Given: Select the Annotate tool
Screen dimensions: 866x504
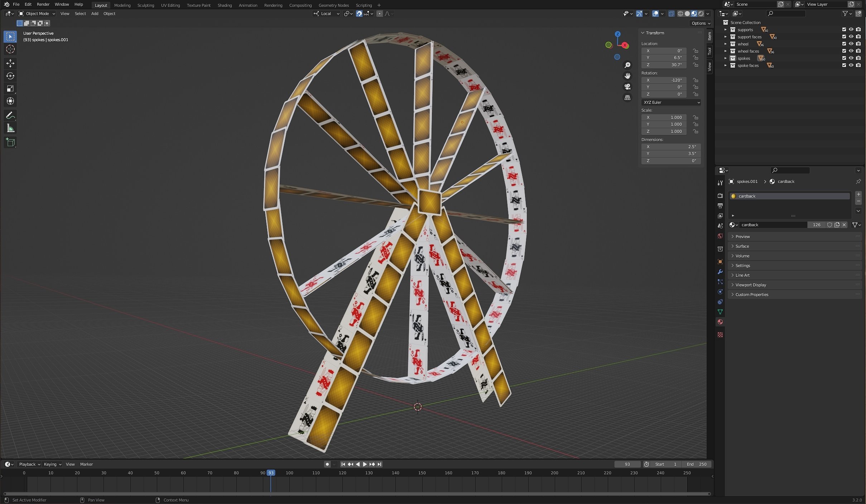Looking at the screenshot, I should (x=10, y=115).
